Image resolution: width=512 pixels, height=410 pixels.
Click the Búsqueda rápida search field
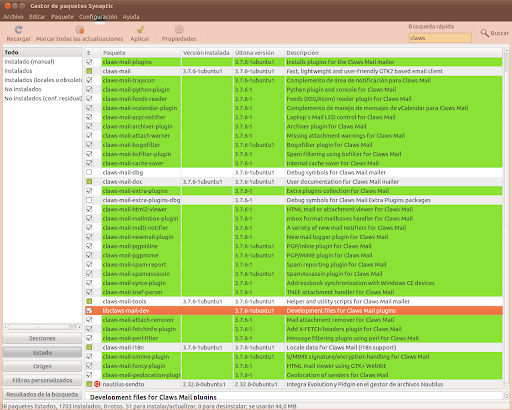(x=440, y=38)
